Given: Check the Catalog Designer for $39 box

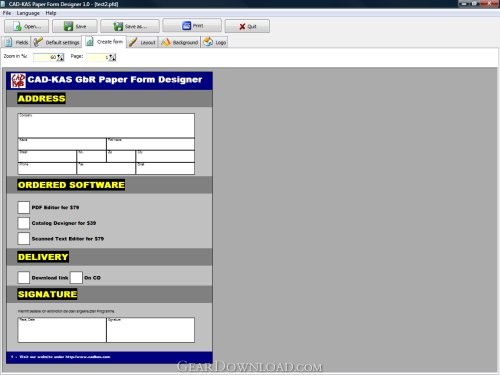Looking at the screenshot, I should click(x=24, y=223).
